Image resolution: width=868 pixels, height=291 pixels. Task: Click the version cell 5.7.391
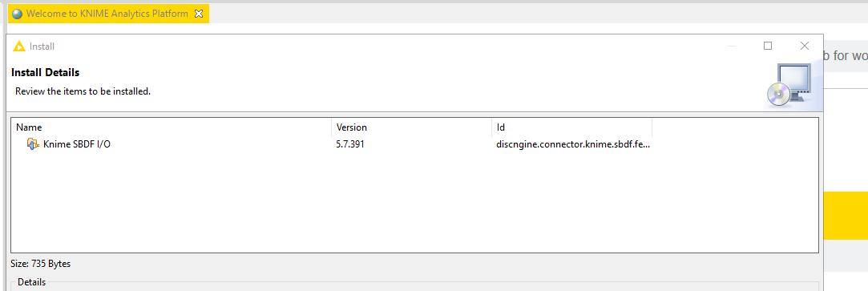350,144
